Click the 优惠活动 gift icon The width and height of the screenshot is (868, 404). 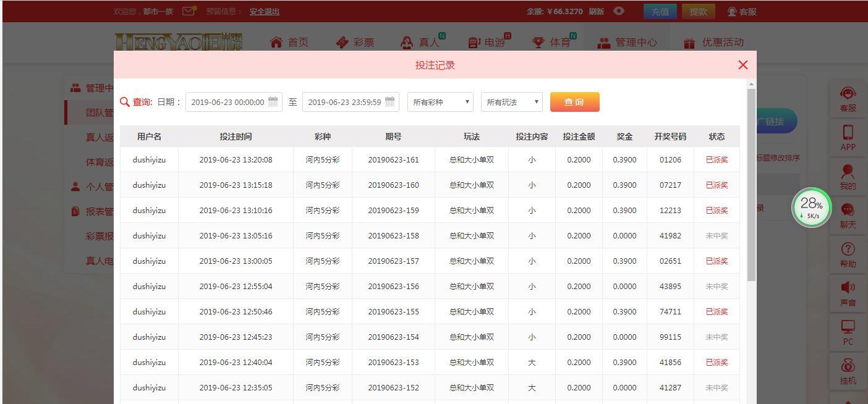tap(689, 43)
